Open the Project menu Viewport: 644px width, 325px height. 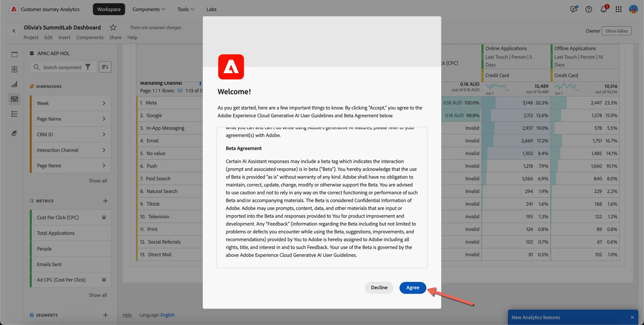(31, 37)
